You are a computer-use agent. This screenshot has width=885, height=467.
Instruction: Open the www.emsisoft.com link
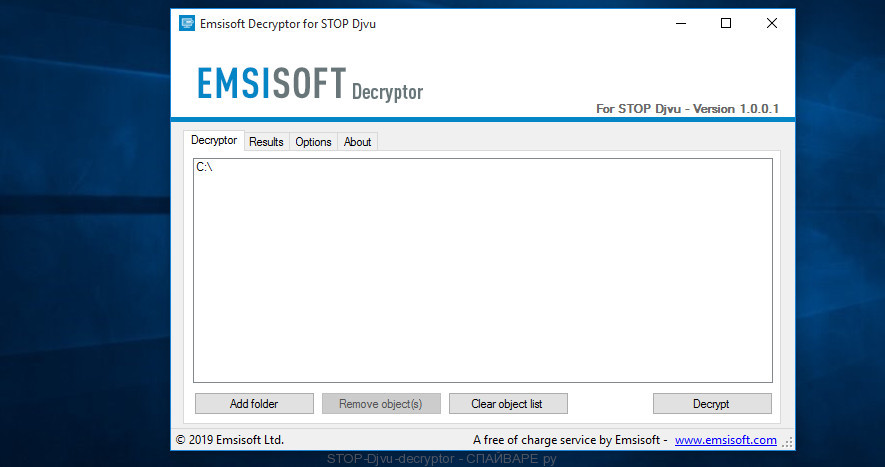(x=725, y=440)
